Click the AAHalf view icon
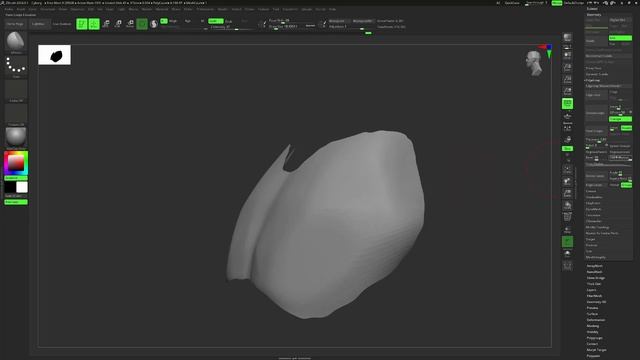The height and width of the screenshot is (360, 640). pyautogui.click(x=567, y=91)
